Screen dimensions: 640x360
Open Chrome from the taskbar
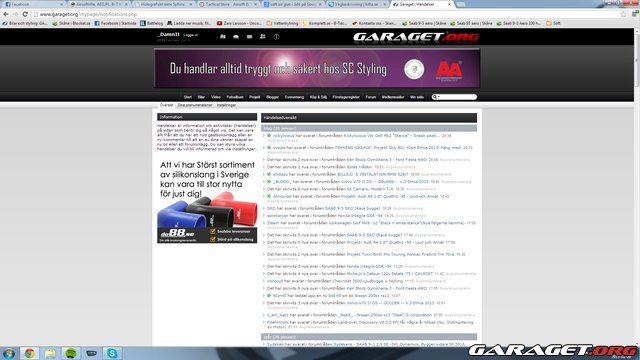point(29,353)
